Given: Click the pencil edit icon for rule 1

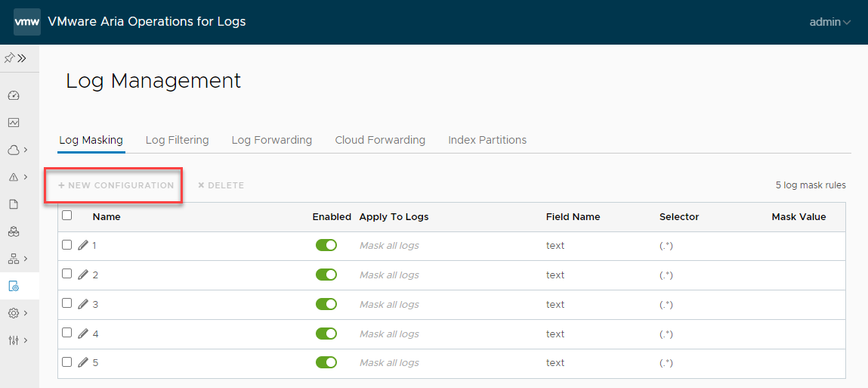Looking at the screenshot, I should (x=83, y=245).
